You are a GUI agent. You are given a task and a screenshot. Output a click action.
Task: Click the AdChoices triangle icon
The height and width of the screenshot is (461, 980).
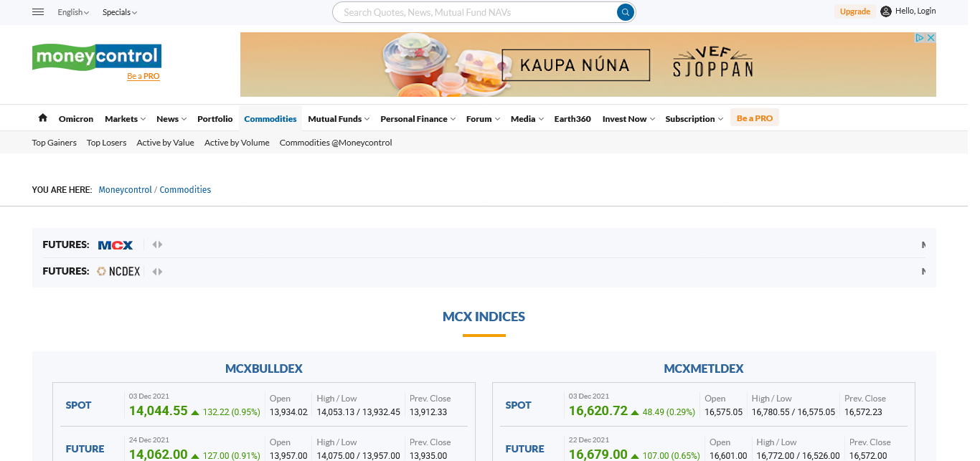920,38
